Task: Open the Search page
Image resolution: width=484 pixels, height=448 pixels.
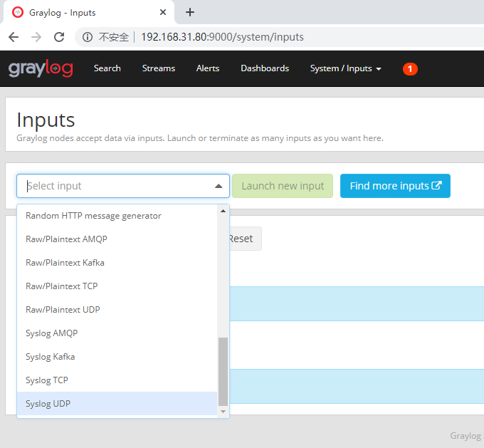Action: 107,68
